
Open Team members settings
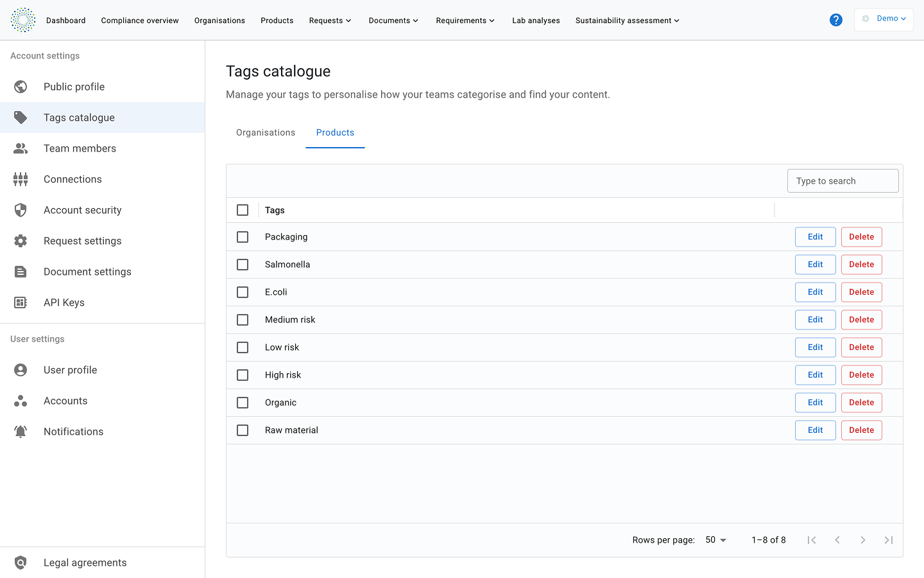[103, 148]
